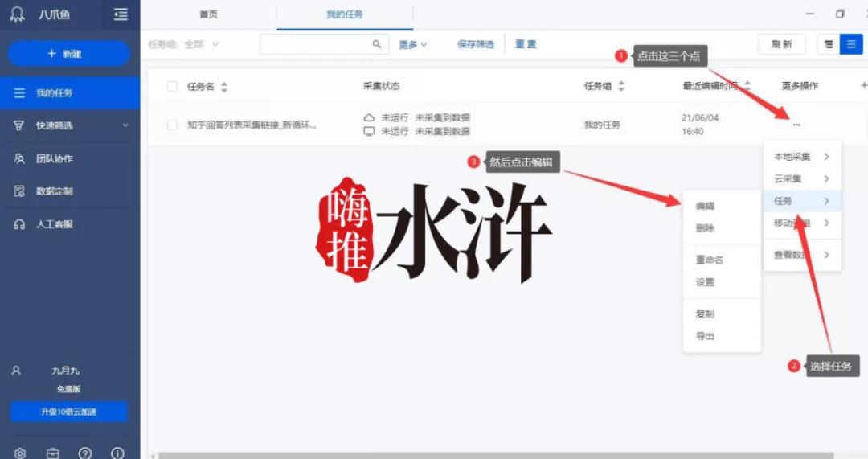Click the 八爪鱼 octopus logo icon
Screen dimensions: 868x459
(x=17, y=14)
